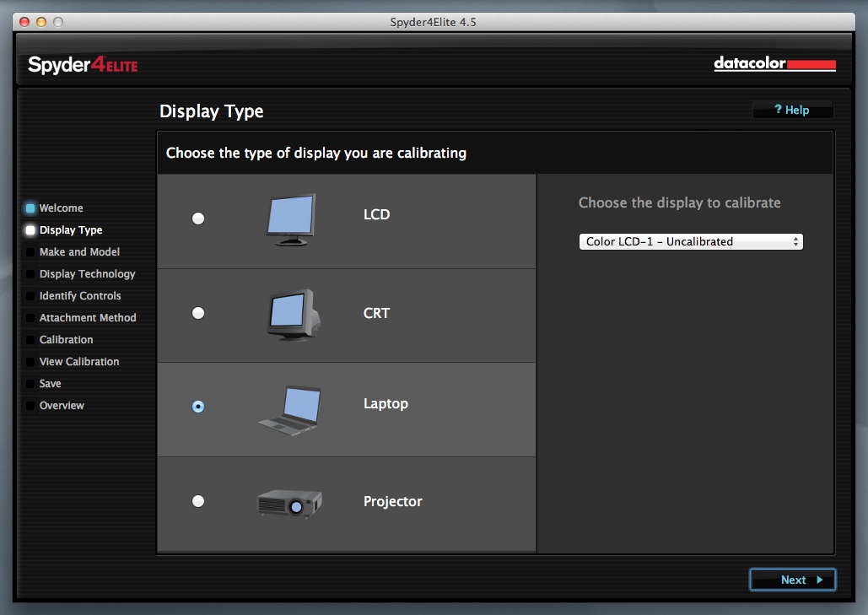Click the Overview sidebar item
The image size is (868, 615).
point(62,406)
